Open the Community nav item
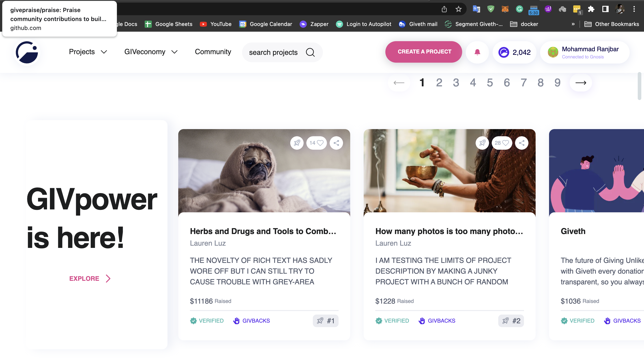Image resolution: width=644 pixels, height=362 pixels. click(213, 52)
